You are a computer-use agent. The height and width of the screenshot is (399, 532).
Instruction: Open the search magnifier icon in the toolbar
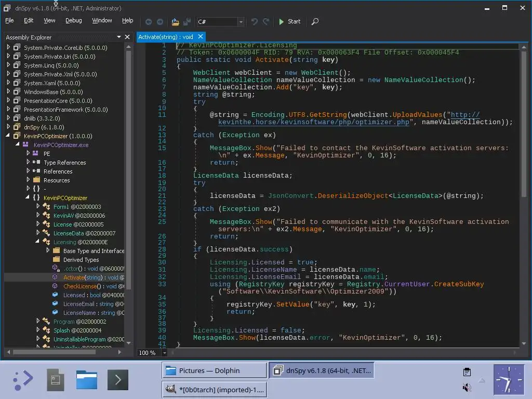[x=315, y=22]
